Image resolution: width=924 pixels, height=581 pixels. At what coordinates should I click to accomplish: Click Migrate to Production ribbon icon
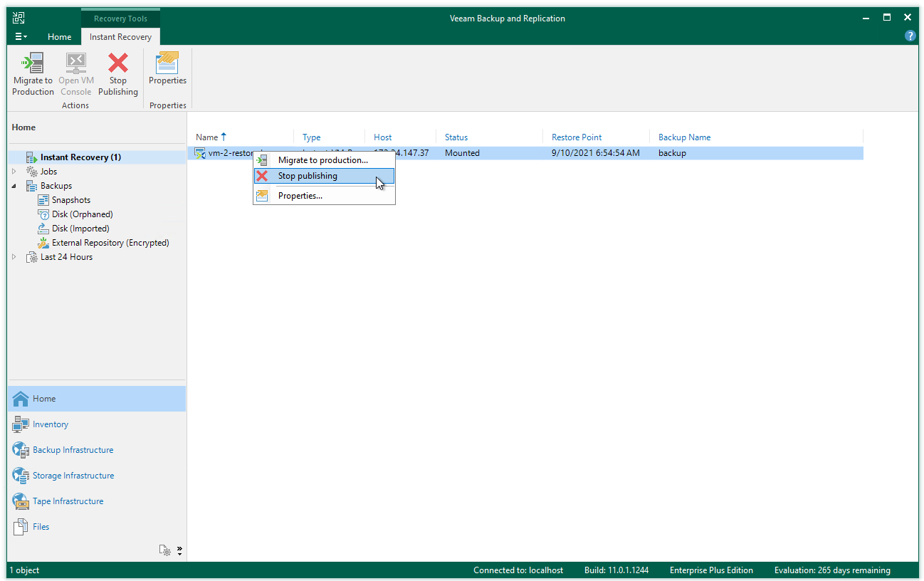33,63
